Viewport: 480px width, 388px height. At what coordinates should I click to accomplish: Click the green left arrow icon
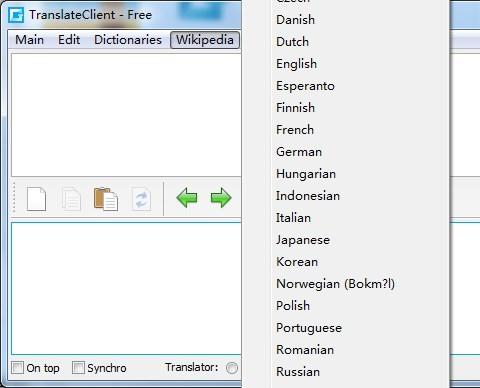pyautogui.click(x=187, y=198)
